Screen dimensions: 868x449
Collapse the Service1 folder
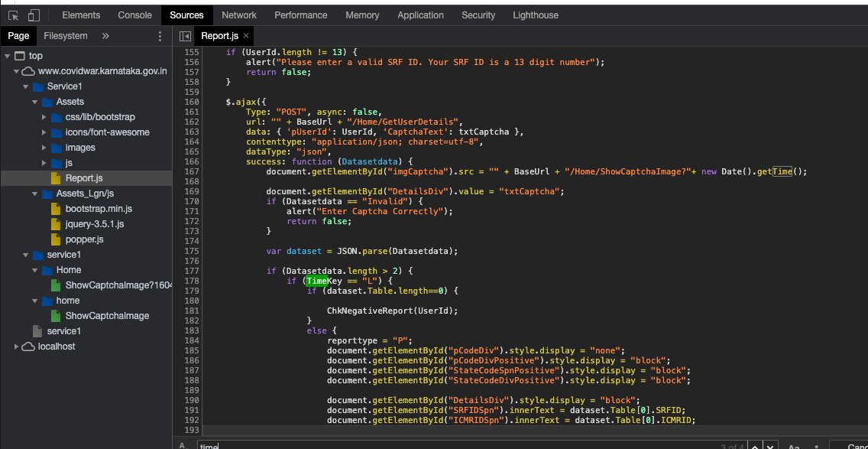click(25, 86)
